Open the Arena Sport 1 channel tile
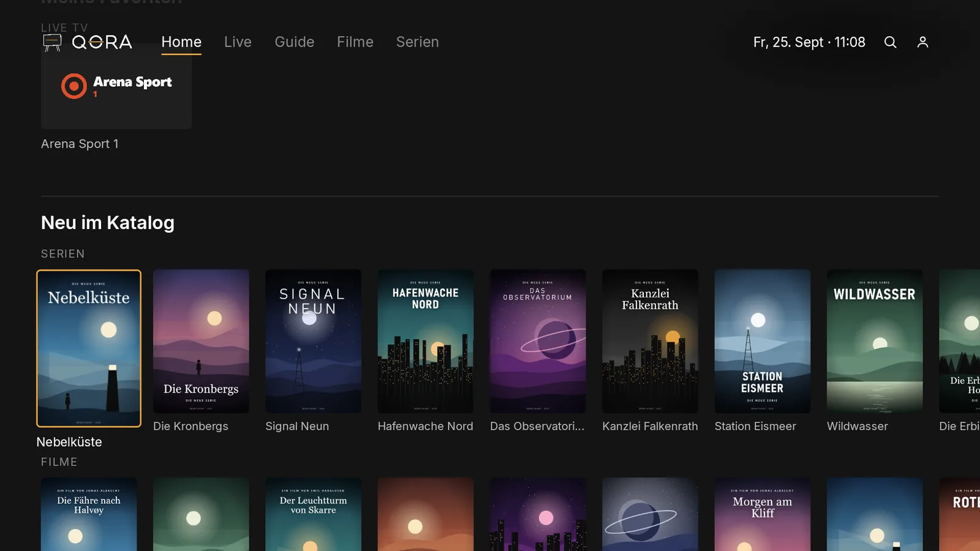 (116, 86)
